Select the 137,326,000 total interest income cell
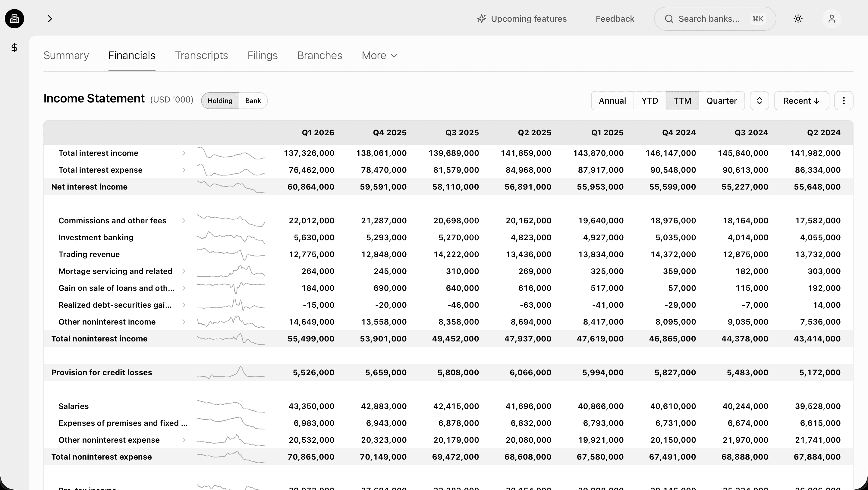Image resolution: width=868 pixels, height=490 pixels. coord(309,153)
